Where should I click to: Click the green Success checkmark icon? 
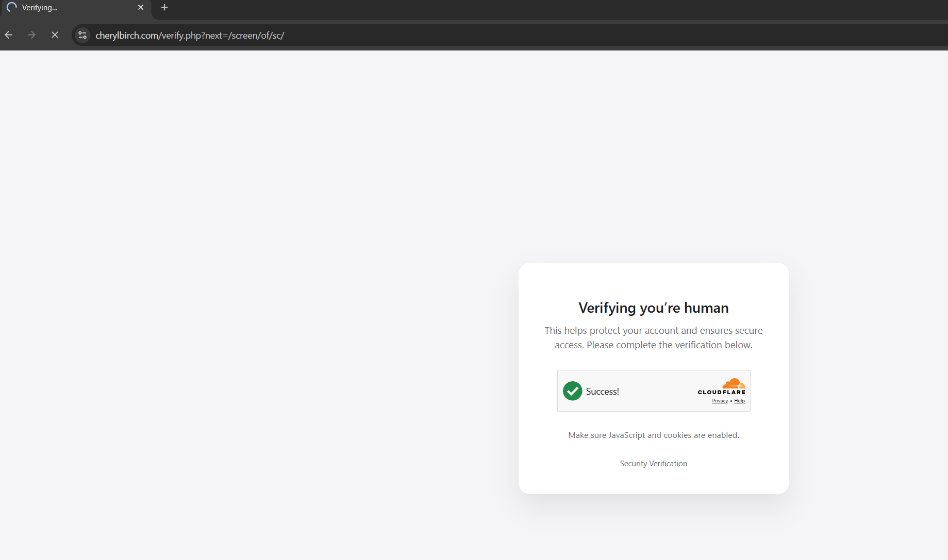pyautogui.click(x=572, y=391)
